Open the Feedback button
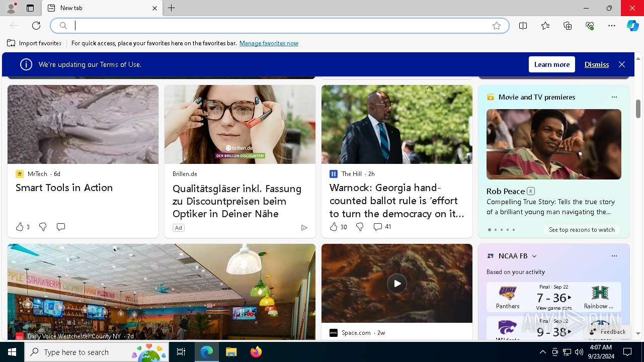Image resolution: width=644 pixels, height=362 pixels. click(608, 332)
